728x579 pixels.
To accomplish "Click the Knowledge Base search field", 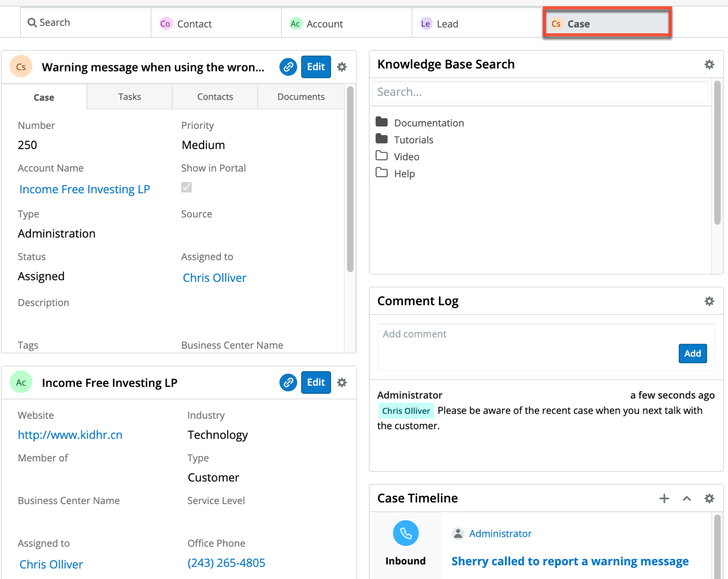I will 540,92.
